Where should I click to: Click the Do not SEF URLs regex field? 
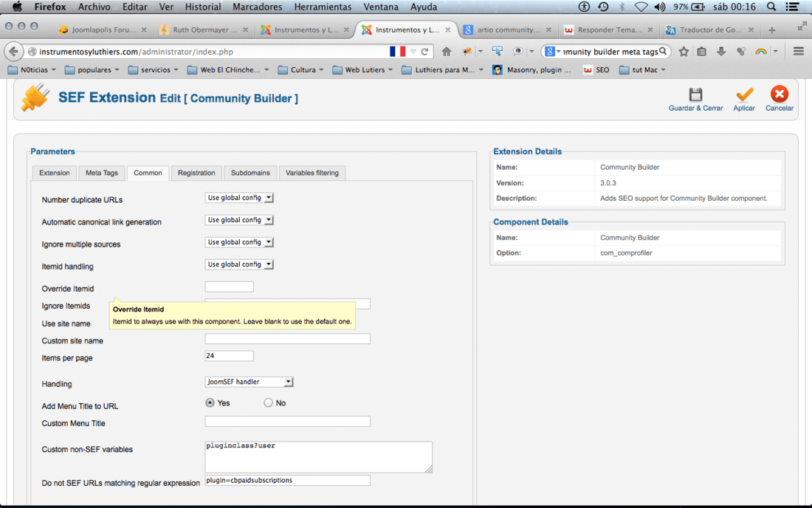287,481
